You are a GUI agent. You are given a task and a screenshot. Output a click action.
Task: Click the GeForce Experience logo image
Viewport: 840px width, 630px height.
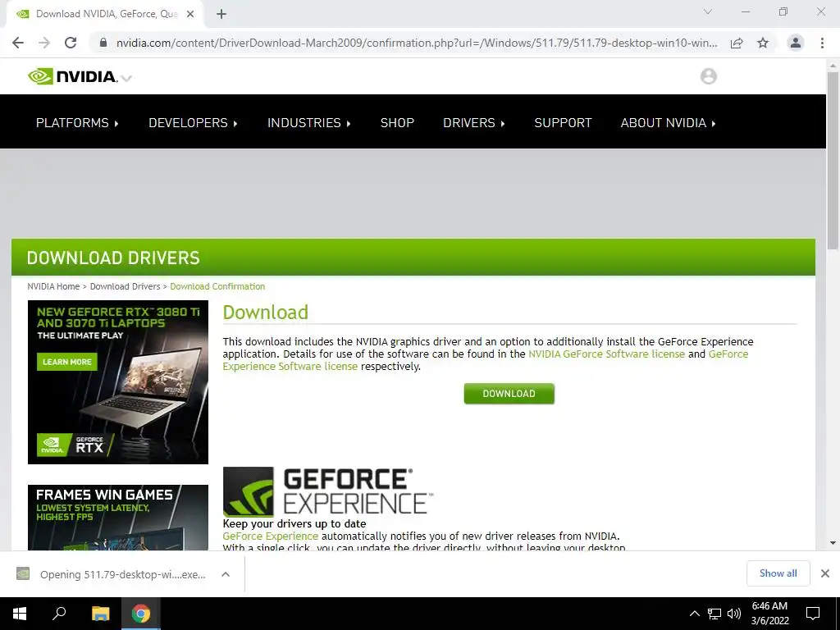point(328,491)
